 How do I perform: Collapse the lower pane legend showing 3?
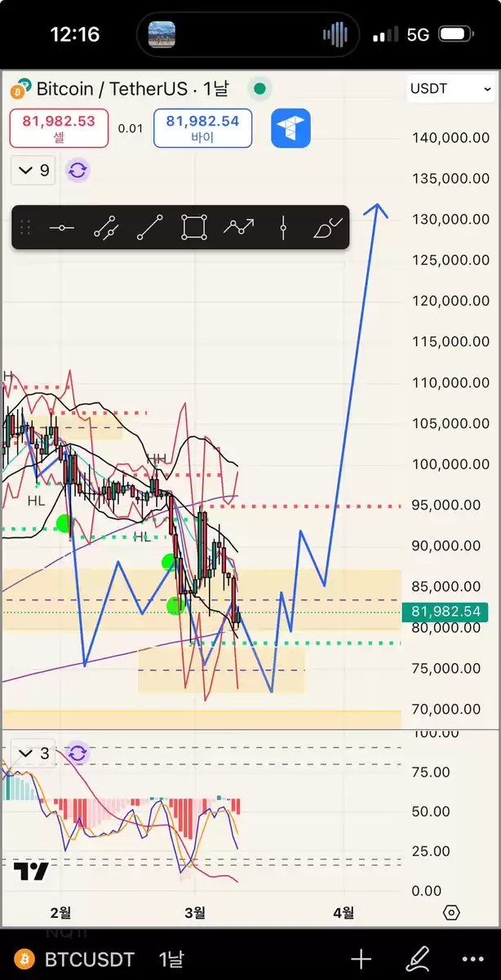(34, 753)
